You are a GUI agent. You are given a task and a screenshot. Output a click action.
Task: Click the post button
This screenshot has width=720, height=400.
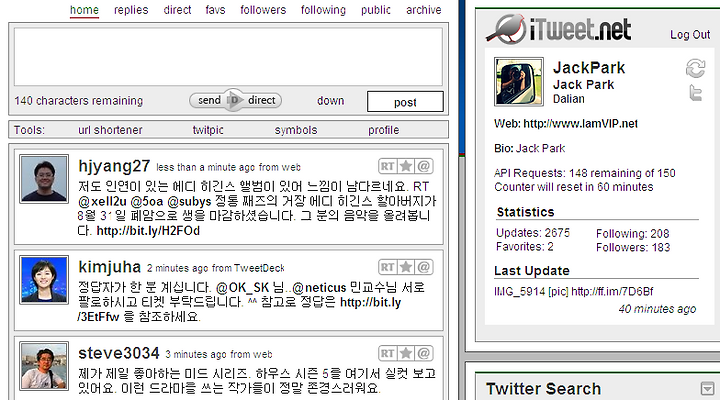pyautogui.click(x=405, y=101)
